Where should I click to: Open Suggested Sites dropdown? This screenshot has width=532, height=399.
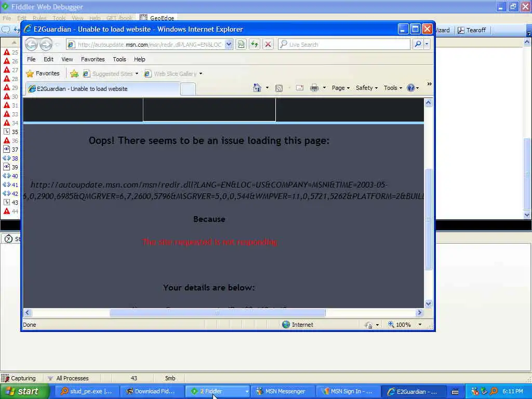click(x=111, y=74)
